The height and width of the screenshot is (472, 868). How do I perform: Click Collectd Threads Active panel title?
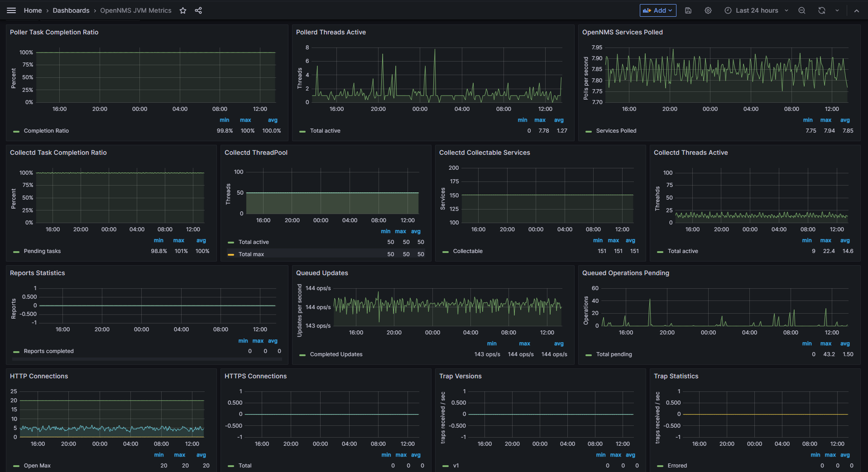[x=691, y=153]
